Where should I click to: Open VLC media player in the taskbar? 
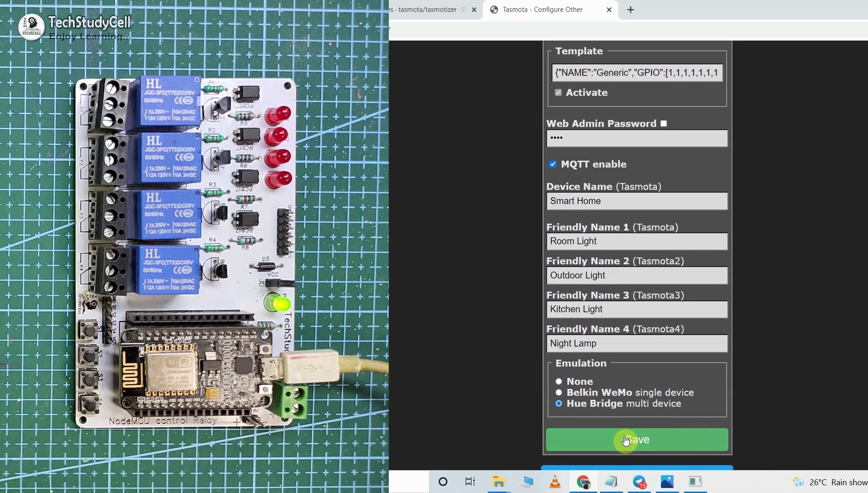point(555,482)
